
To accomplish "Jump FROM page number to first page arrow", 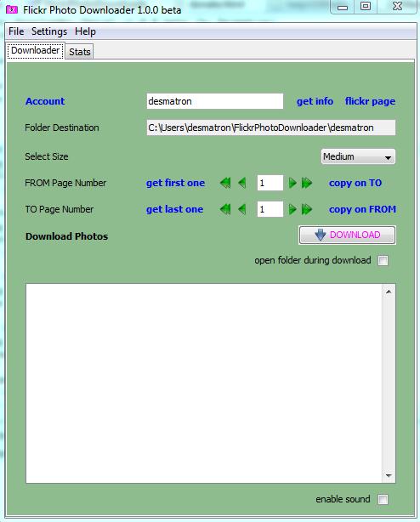I will (x=225, y=183).
